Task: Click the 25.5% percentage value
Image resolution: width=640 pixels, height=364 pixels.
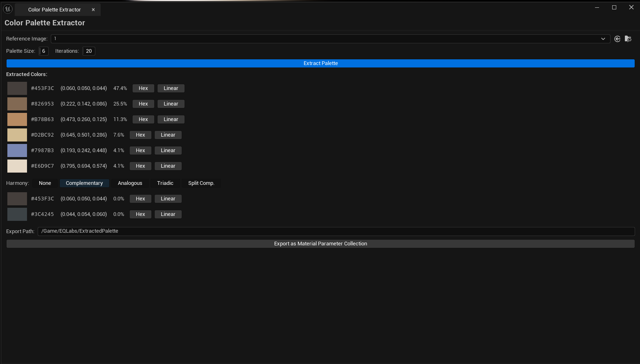Action: (120, 104)
